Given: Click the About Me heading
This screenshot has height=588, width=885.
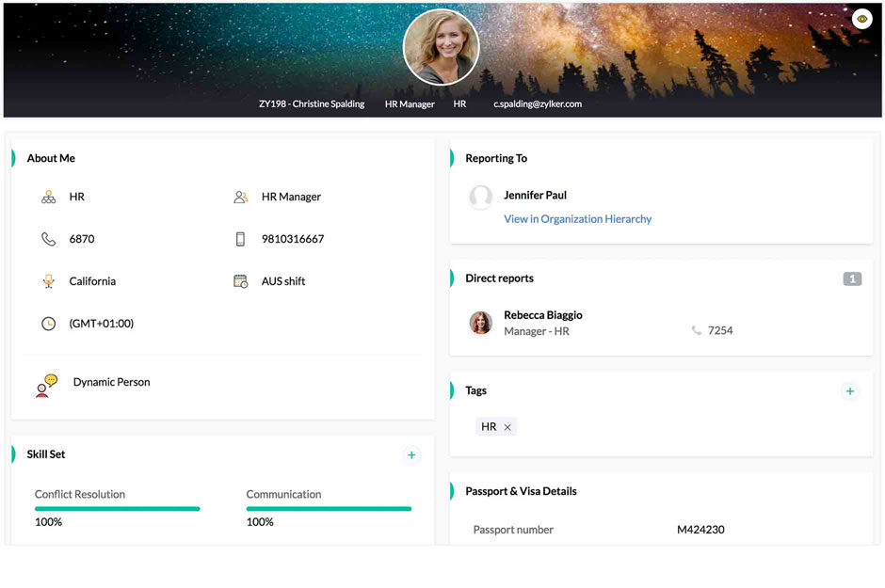Looking at the screenshot, I should pyautogui.click(x=51, y=158).
